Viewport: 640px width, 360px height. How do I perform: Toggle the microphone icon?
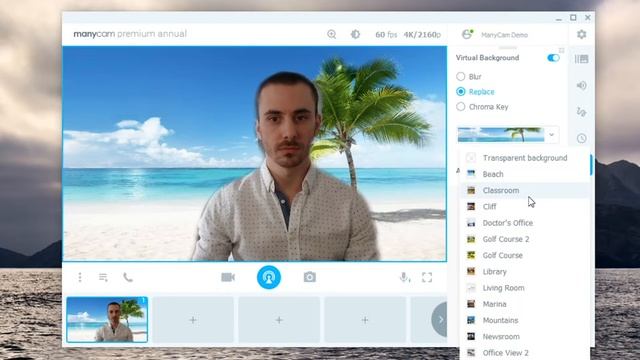[x=404, y=278]
